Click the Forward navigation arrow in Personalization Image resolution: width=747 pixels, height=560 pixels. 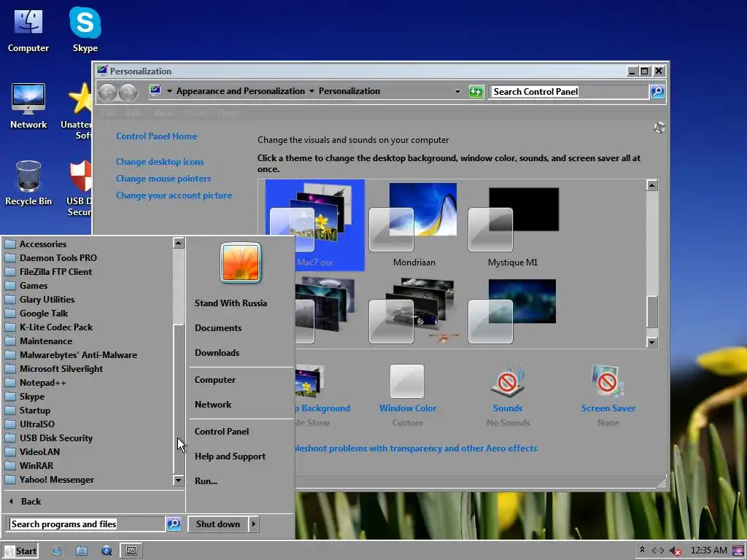(x=128, y=92)
